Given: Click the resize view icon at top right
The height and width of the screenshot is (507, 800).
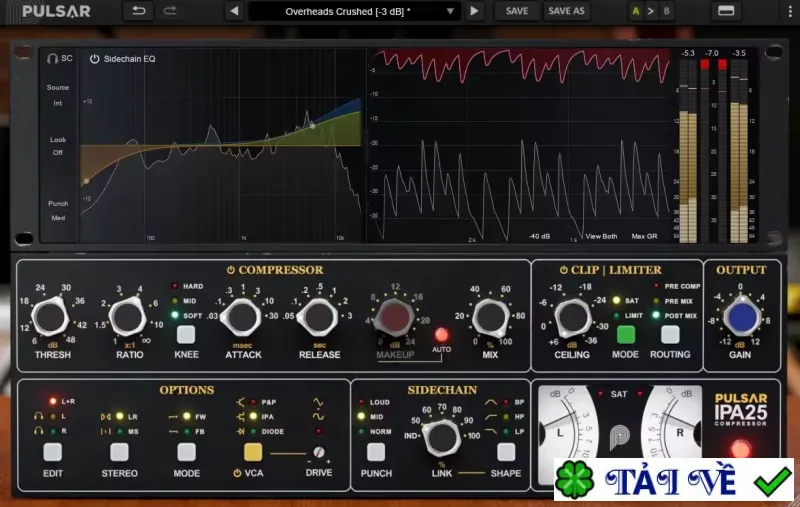Looking at the screenshot, I should point(726,11).
